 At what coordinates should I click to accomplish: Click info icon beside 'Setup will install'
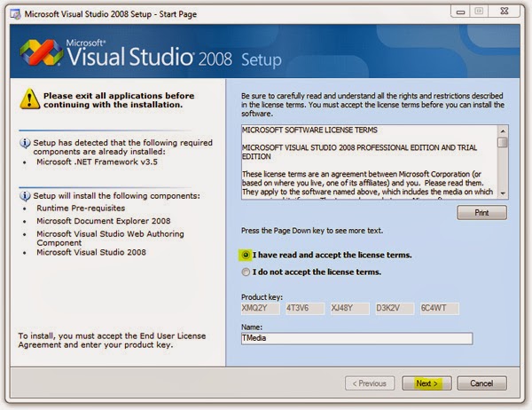click(25, 196)
